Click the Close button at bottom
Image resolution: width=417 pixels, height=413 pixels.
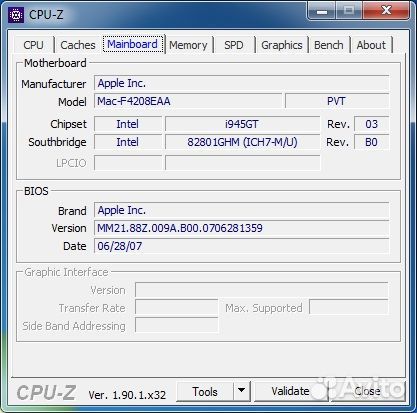[367, 391]
